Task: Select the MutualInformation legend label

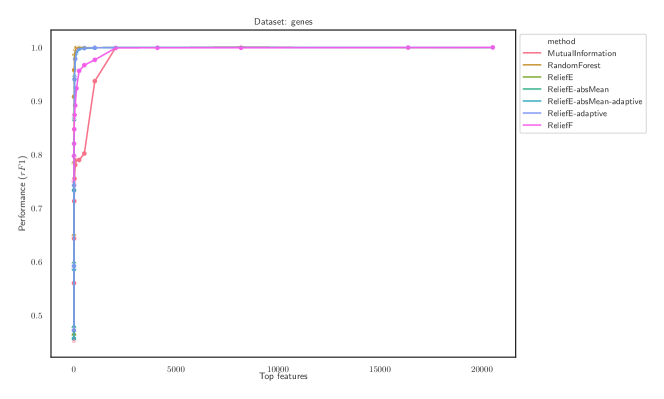Action: point(582,53)
